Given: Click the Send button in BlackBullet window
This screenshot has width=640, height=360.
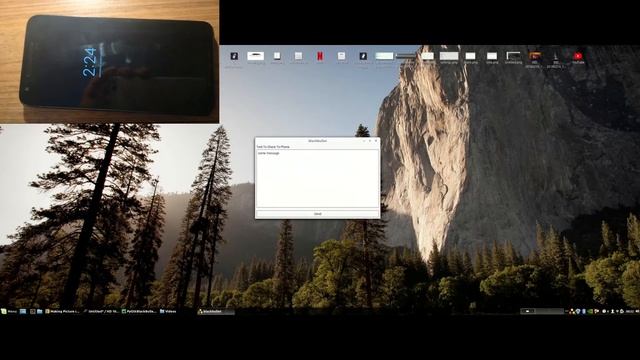Looking at the screenshot, I should click(x=318, y=213).
